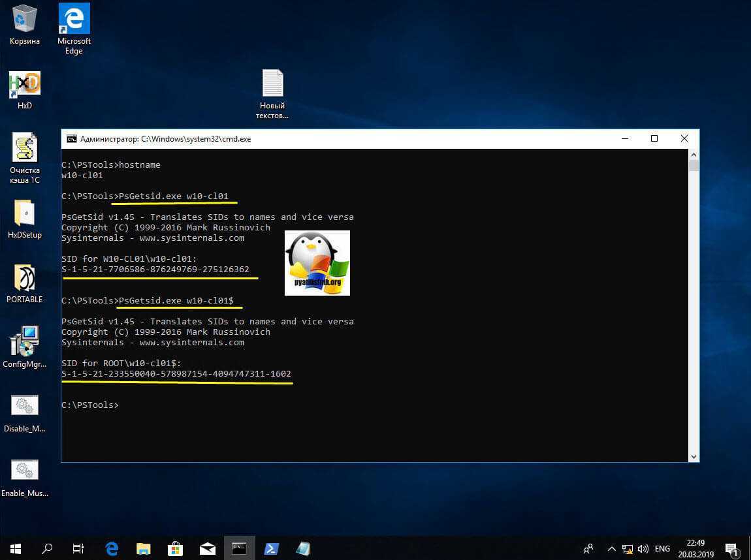Open File Explorer from the taskbar
This screenshot has height=560, width=751.
tap(144, 548)
